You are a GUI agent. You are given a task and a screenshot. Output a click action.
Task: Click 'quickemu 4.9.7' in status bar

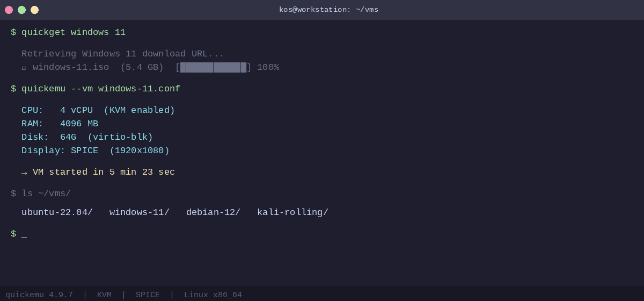click(x=39, y=295)
